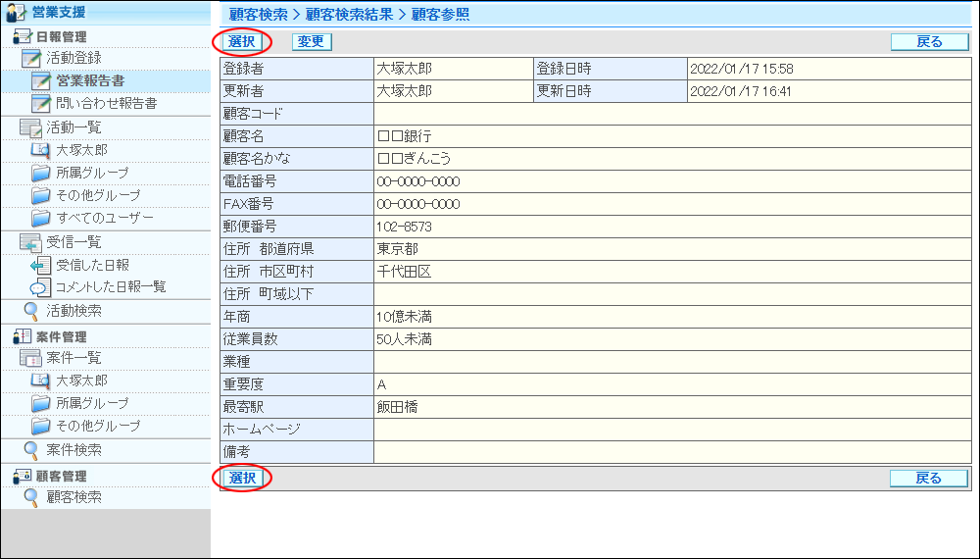Click the 案件検索 magnifier icon

31,450
